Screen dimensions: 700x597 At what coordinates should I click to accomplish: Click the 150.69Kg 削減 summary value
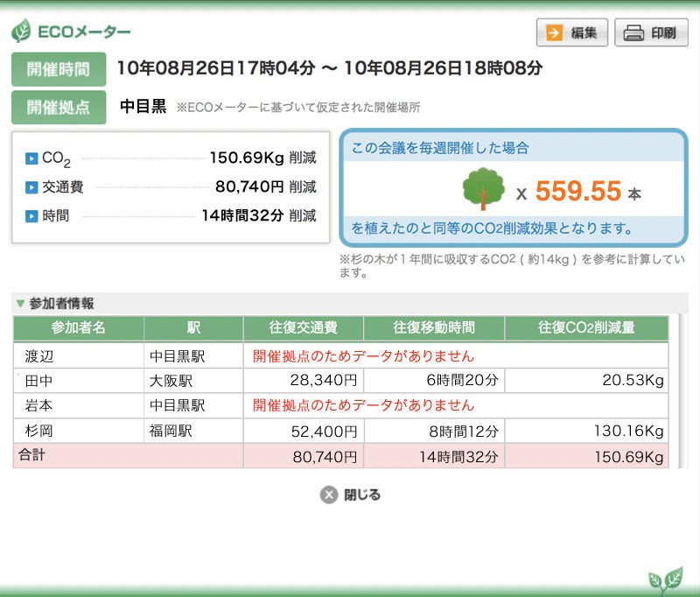click(x=263, y=158)
